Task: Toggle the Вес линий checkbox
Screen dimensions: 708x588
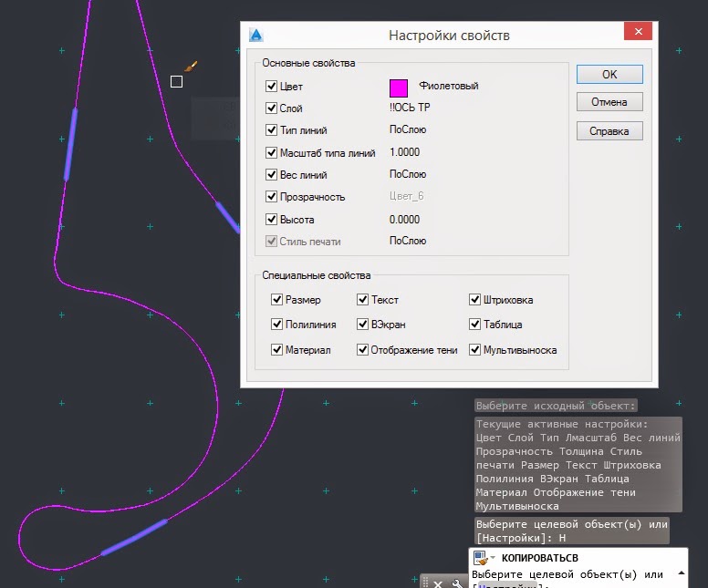Action: click(x=271, y=174)
